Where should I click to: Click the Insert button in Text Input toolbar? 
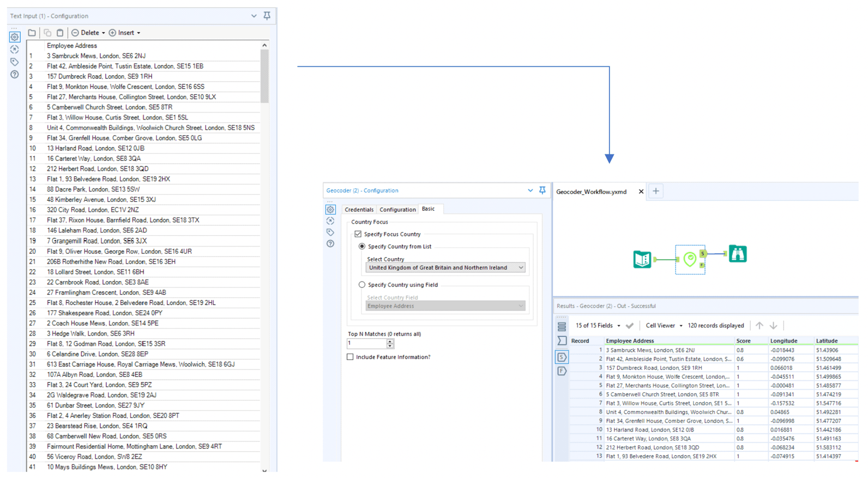tap(125, 33)
